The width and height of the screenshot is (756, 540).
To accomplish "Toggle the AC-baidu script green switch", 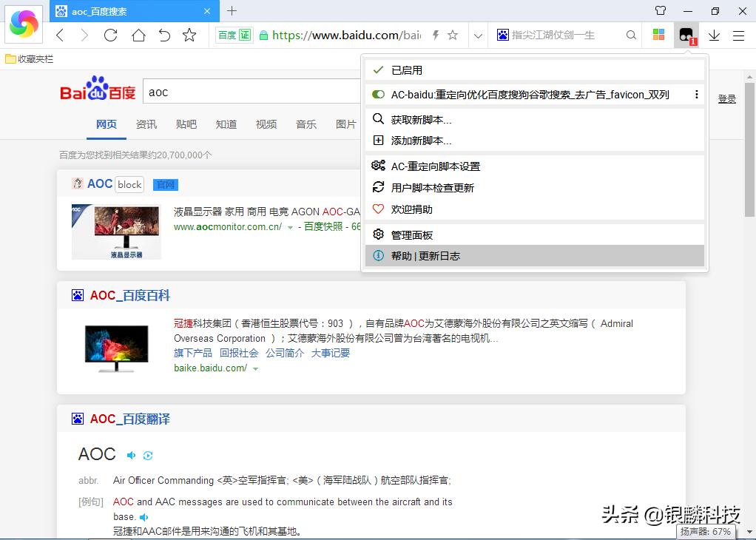I will (x=377, y=95).
